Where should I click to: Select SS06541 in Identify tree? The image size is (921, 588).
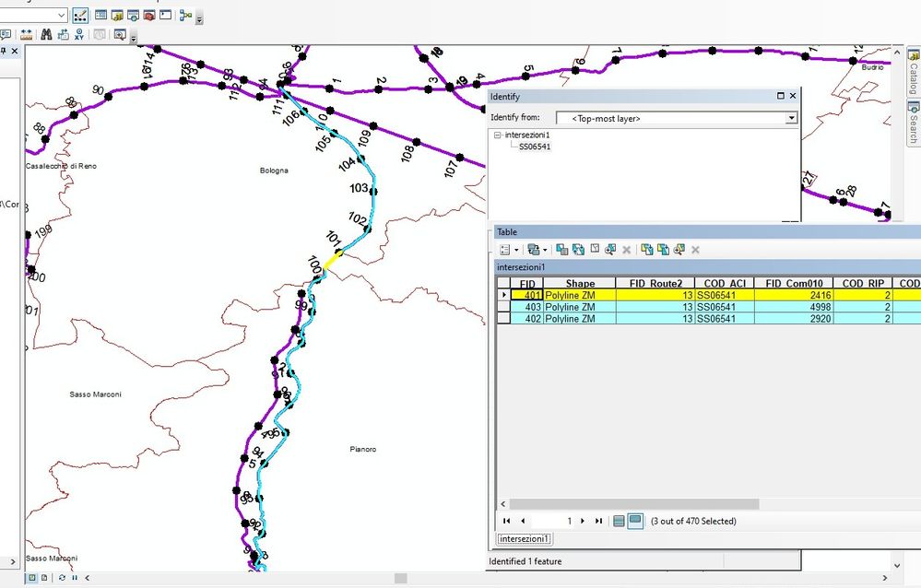(535, 147)
